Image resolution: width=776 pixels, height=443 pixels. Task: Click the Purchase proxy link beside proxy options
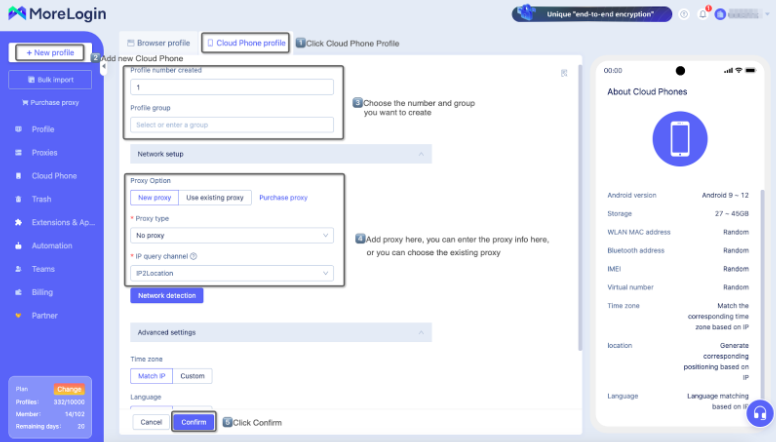click(x=283, y=197)
